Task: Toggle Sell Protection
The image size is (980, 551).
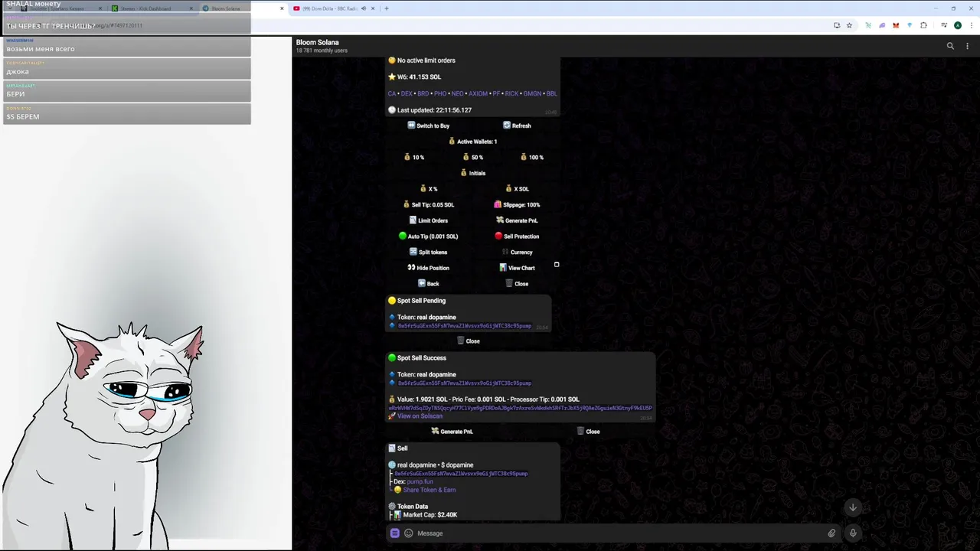Action: click(517, 236)
